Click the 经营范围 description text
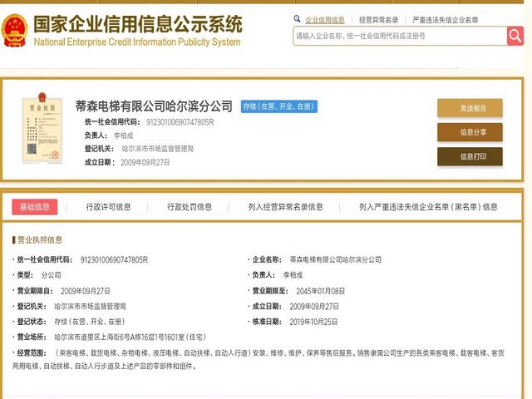This screenshot has width=532, height=399. [259, 360]
